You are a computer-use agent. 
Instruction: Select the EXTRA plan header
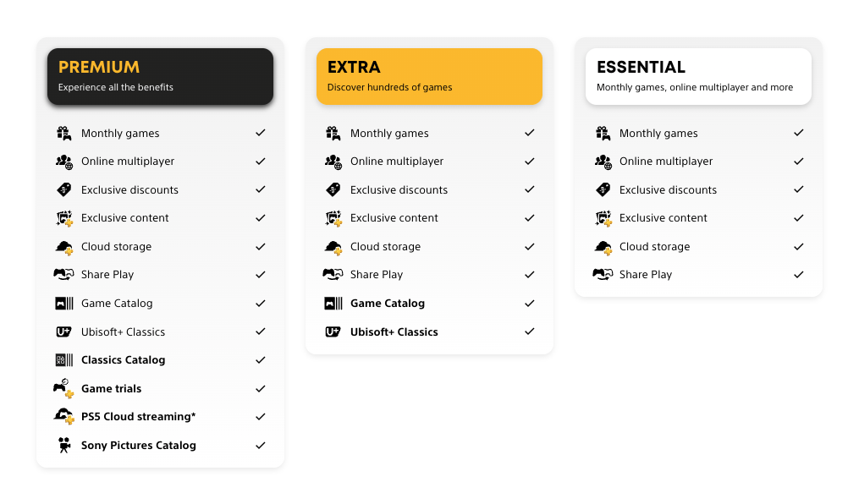point(429,76)
